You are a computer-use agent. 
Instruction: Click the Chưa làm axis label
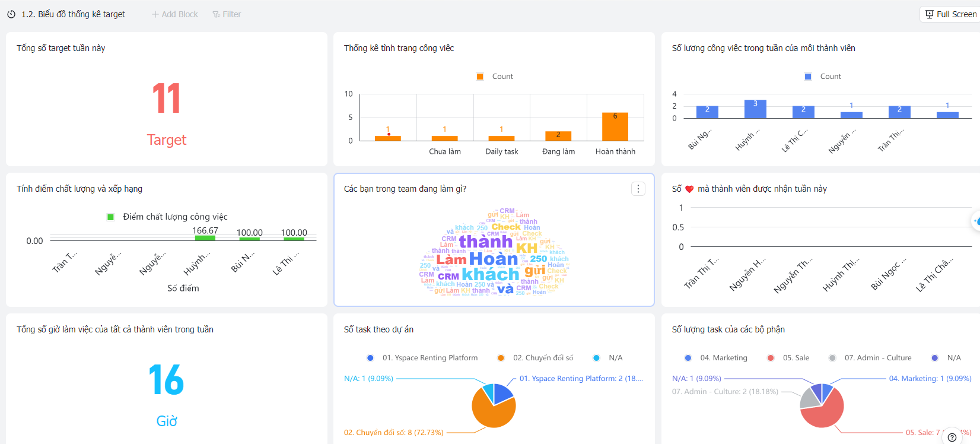click(445, 151)
